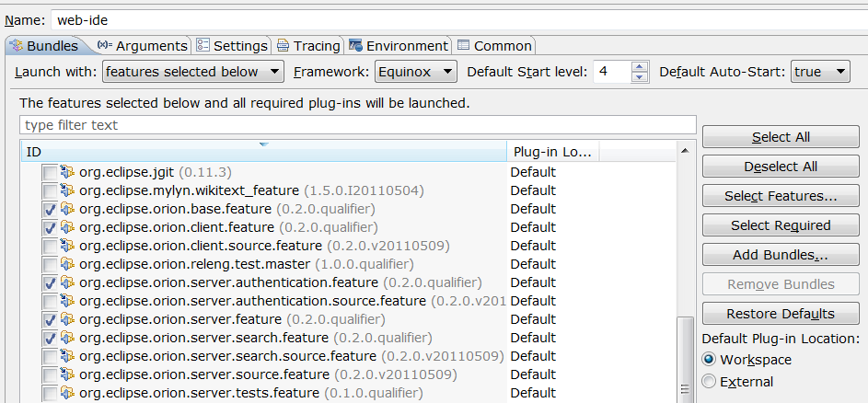Viewport: 868px width, 403px height.
Task: Click the ID column sort arrow
Action: 263,144
